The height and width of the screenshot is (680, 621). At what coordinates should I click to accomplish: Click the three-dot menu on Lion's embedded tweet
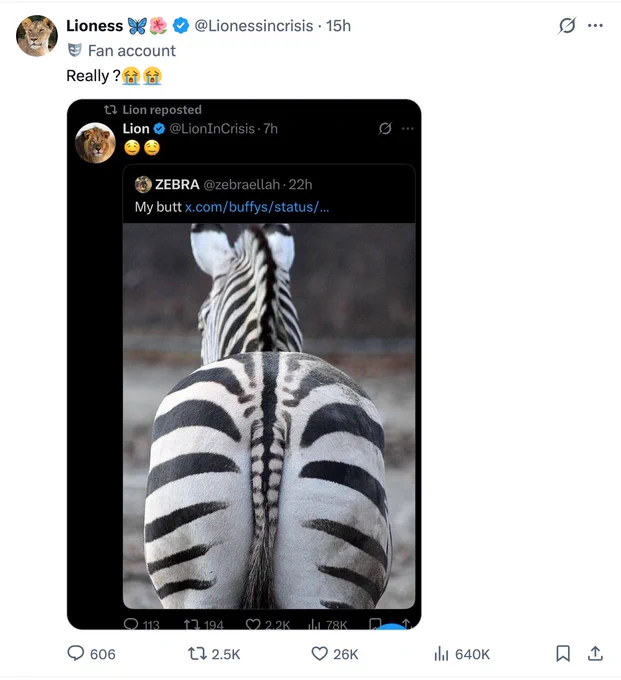point(408,128)
